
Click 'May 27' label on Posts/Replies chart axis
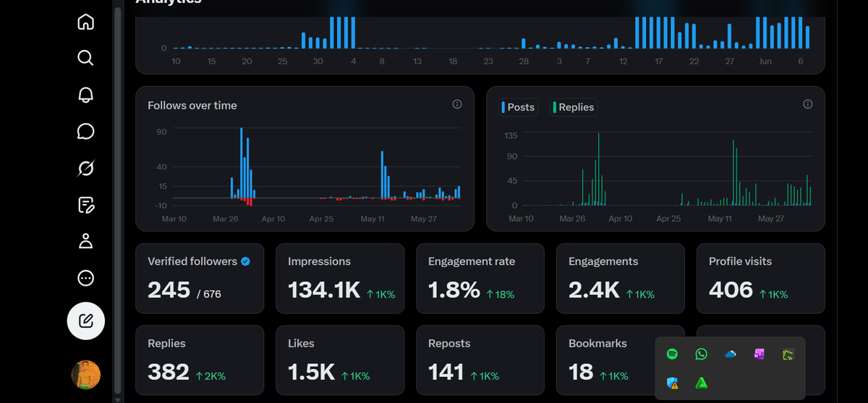(771, 219)
